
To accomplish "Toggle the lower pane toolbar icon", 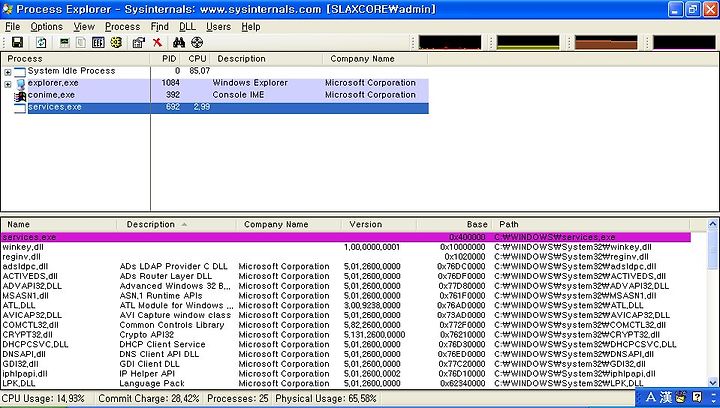I will (98, 43).
